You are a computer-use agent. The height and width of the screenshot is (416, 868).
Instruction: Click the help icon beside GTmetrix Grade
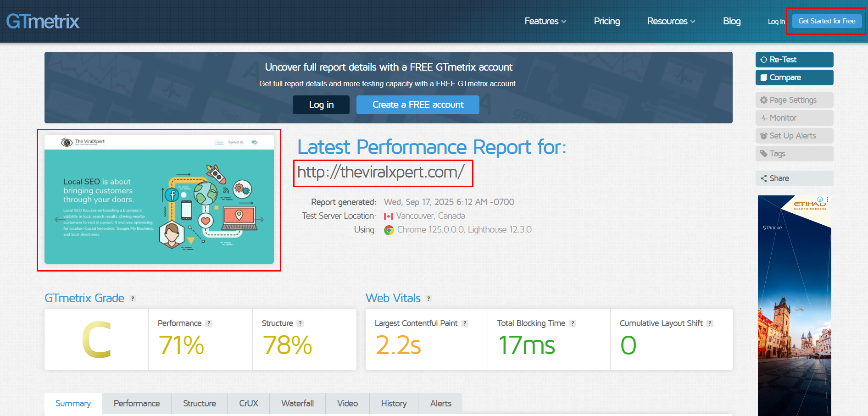tap(133, 299)
